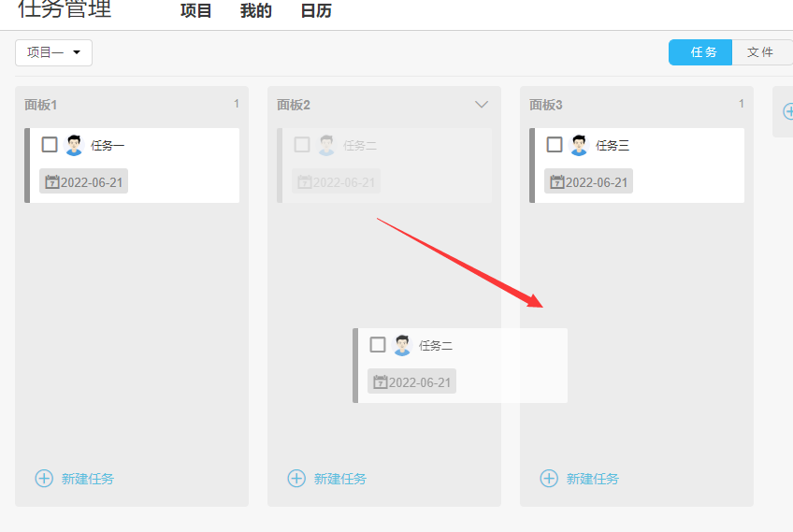Image resolution: width=793 pixels, height=532 pixels.
Task: Click the avatar icon on 任务三
Action: tap(579, 146)
